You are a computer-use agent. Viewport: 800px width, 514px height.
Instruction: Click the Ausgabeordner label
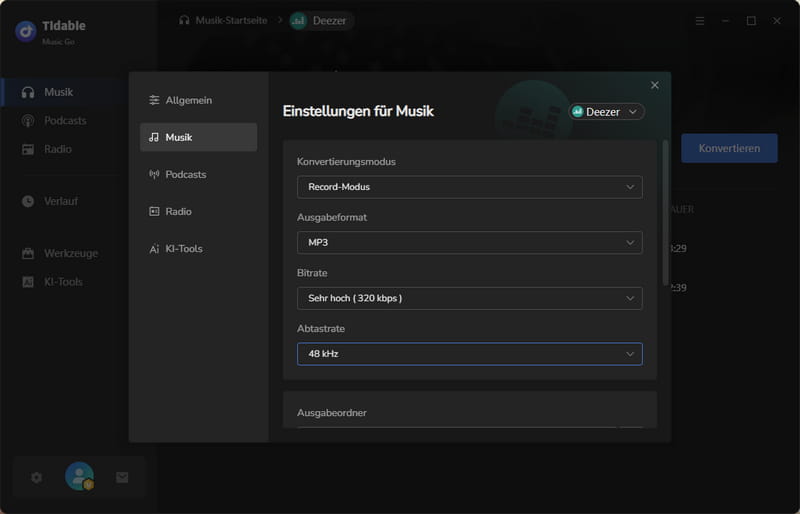coord(332,412)
